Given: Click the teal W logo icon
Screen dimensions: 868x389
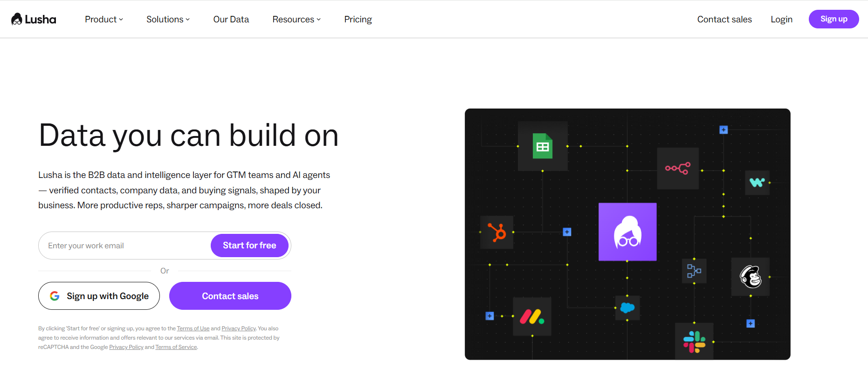Looking at the screenshot, I should [757, 182].
